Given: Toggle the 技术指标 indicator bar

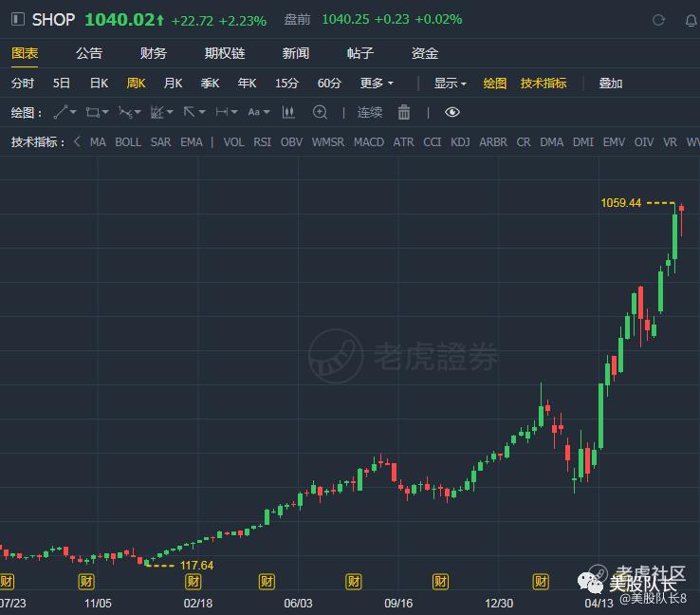Looking at the screenshot, I should tap(543, 84).
